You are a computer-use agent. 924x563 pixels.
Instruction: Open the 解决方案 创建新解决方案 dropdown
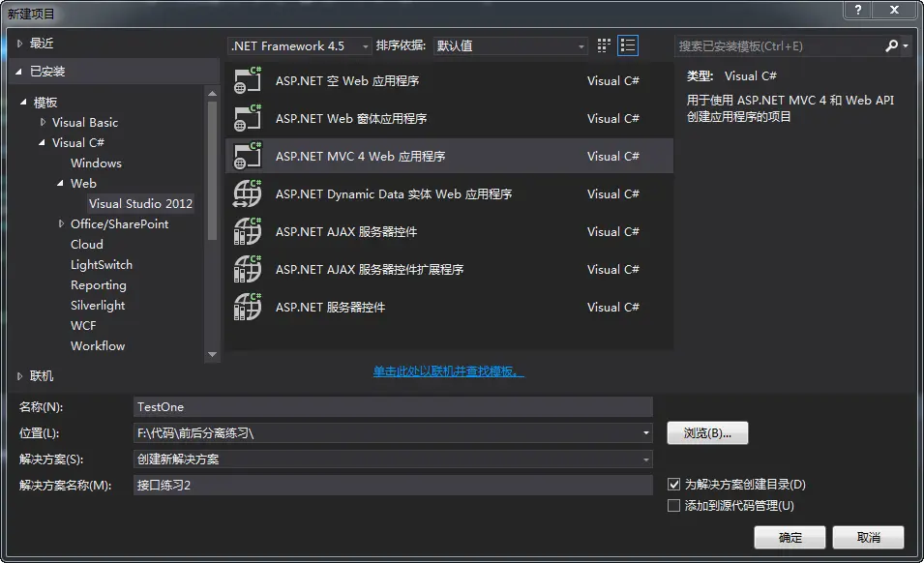tap(393, 459)
